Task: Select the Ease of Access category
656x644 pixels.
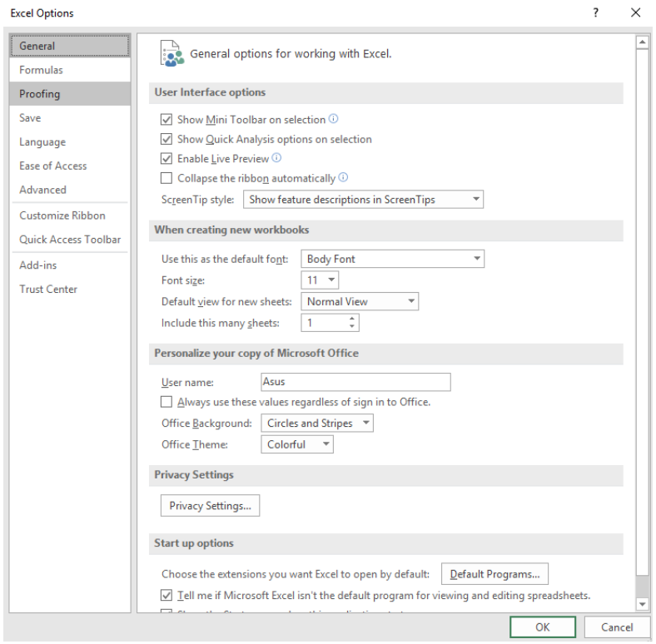Action: pyautogui.click(x=70, y=166)
